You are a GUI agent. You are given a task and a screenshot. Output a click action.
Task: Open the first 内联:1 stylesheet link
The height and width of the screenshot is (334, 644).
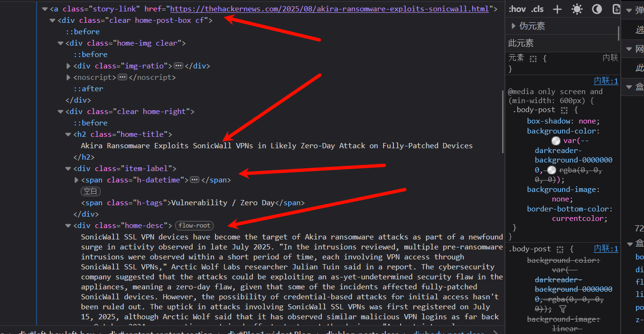pyautogui.click(x=606, y=81)
